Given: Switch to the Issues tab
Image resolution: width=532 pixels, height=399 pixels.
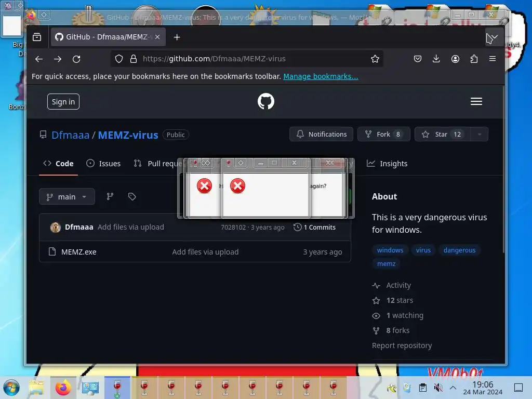Looking at the screenshot, I should 103,164.
